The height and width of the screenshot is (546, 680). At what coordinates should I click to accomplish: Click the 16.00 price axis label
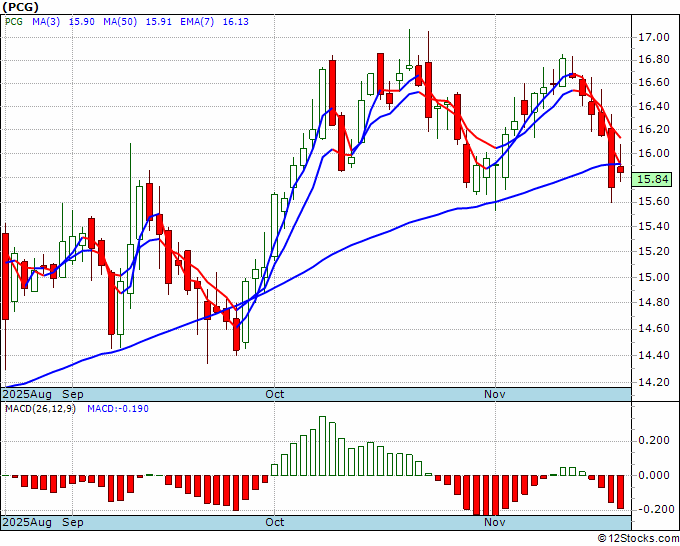pyautogui.click(x=654, y=153)
